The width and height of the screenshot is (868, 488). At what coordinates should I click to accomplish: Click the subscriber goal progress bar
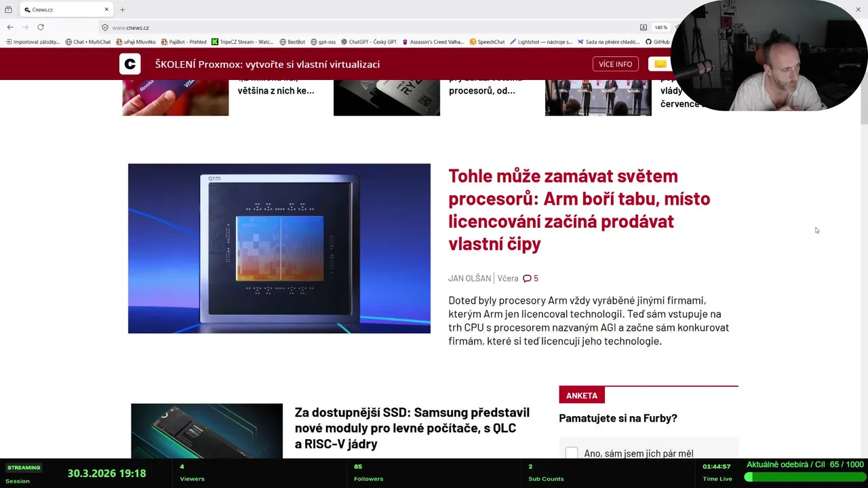(x=804, y=477)
